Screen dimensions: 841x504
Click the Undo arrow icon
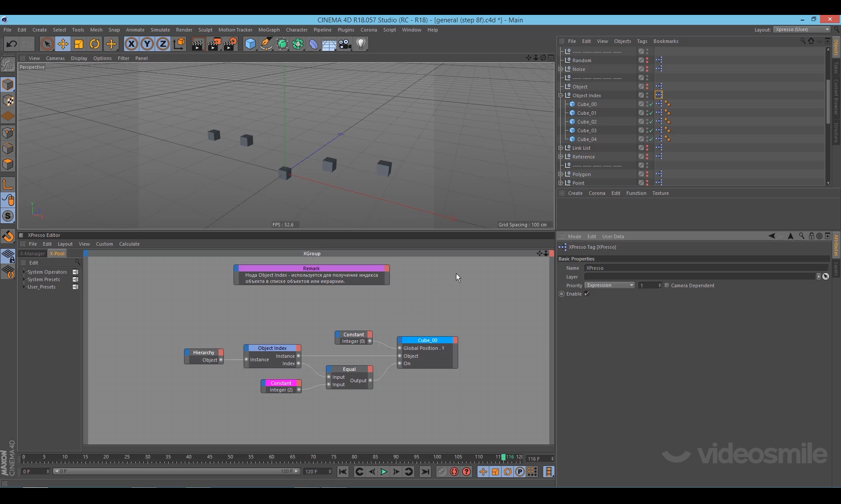click(12, 44)
